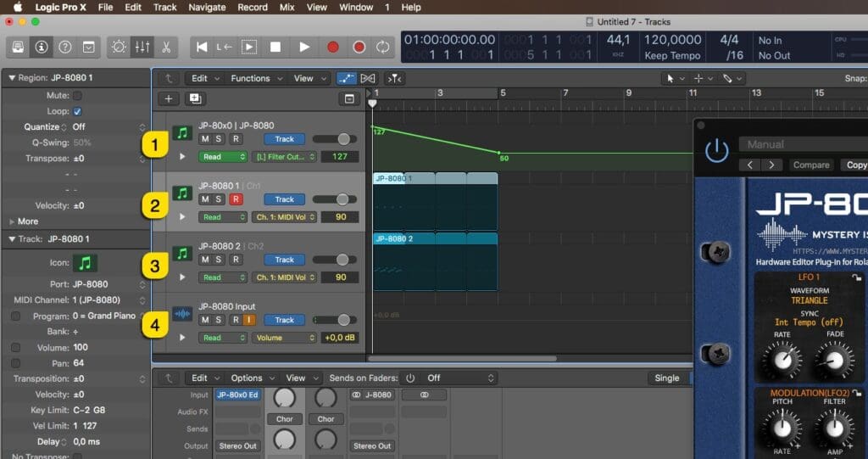The height and width of the screenshot is (459, 868).
Task: Open Filter Cut automation parameter dropdown
Action: [285, 157]
